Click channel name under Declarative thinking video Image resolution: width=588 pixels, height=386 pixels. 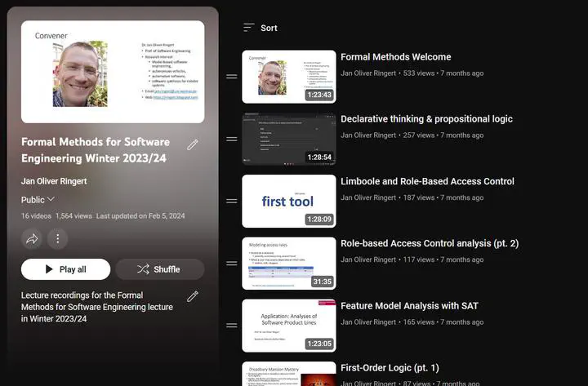point(368,135)
